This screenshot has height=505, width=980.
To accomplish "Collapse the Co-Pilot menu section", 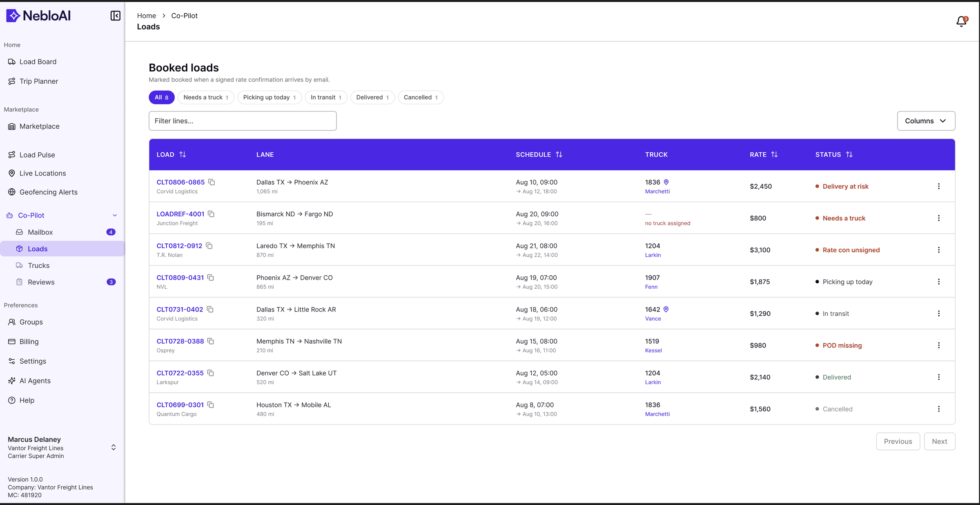I will coord(115,216).
